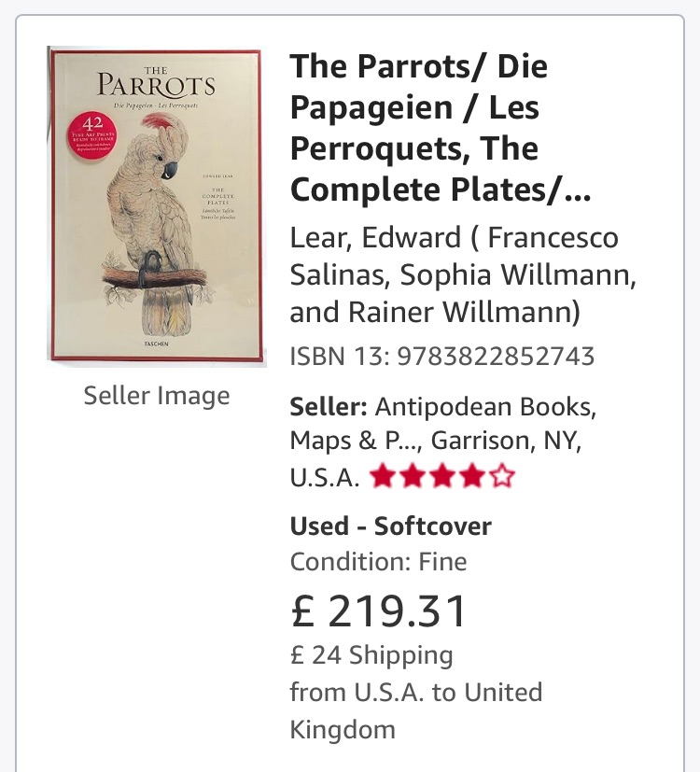Open seller Antipodean Books, Maps & P... page
Image resolution: width=700 pixels, height=772 pixels.
443,424
